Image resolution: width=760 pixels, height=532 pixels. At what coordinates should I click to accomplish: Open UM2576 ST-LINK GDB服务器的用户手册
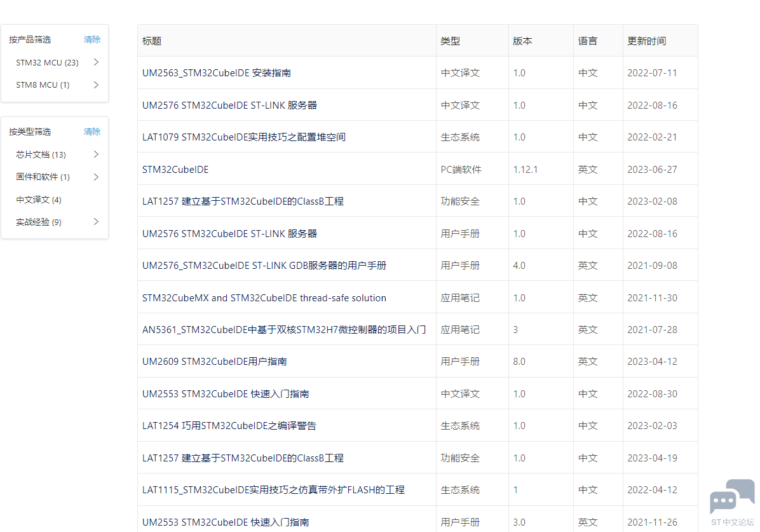(264, 266)
